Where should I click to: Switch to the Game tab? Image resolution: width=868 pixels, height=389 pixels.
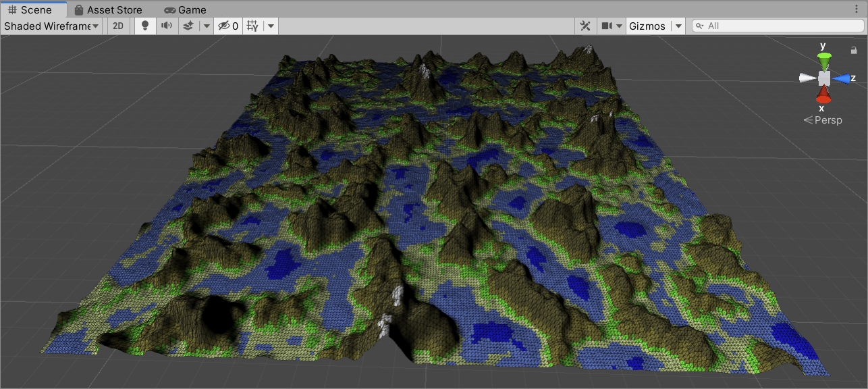(x=186, y=10)
